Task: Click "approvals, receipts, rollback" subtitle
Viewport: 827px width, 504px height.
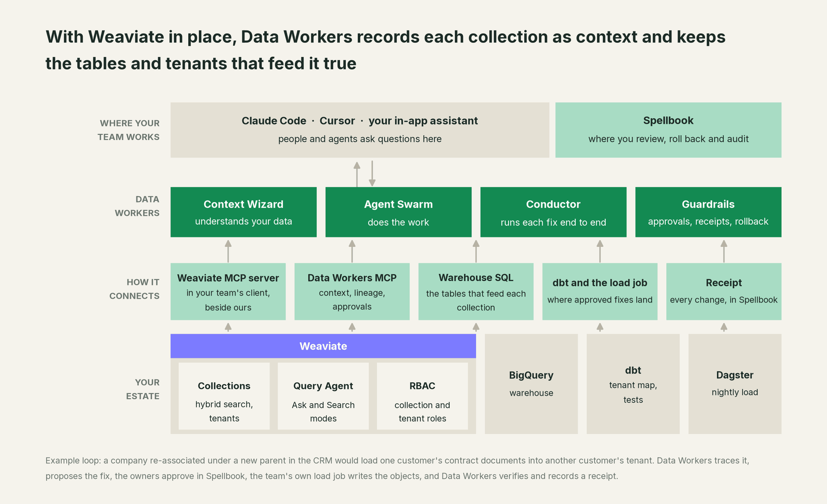Action: point(708,222)
